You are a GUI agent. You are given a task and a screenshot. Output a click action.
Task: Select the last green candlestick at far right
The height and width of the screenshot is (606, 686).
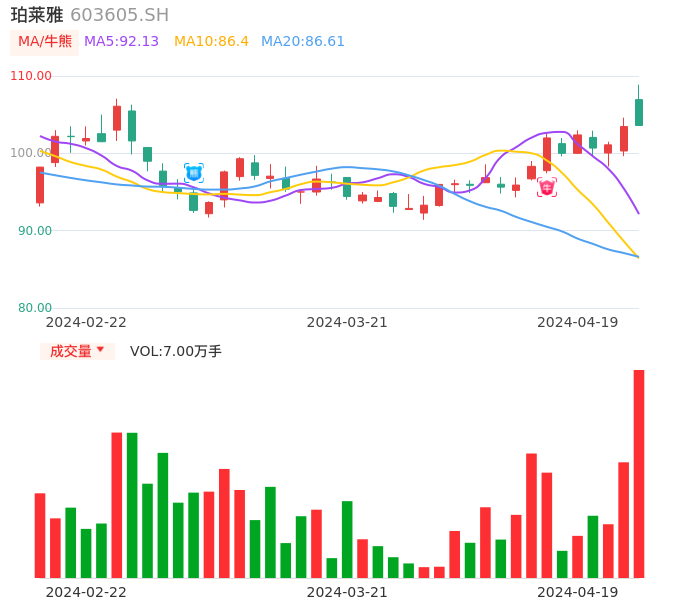(x=639, y=111)
